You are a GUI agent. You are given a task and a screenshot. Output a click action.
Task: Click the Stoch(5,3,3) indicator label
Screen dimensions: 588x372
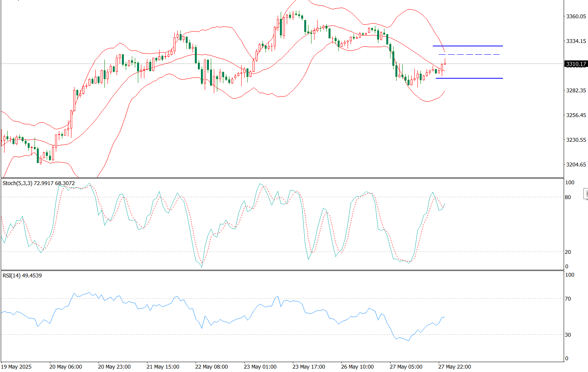pos(38,183)
